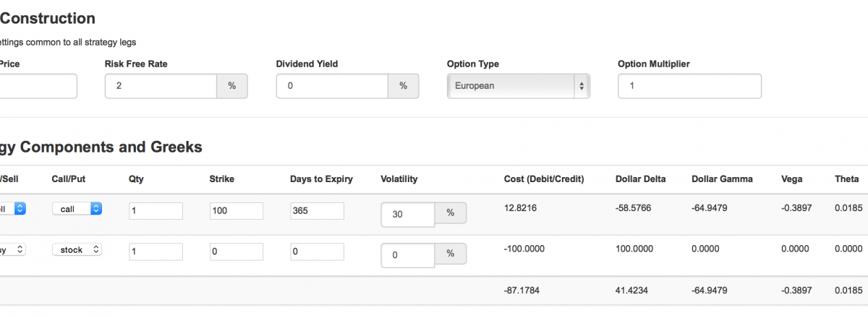This screenshot has height=318, width=868.
Task: Click Qty field in the stock row
Action: click(x=156, y=252)
